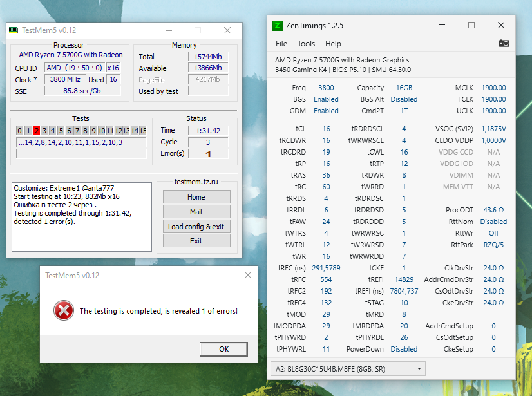Click the UCLK 1900.00 value
Viewport: 532px width, 396px height.
[x=493, y=111]
